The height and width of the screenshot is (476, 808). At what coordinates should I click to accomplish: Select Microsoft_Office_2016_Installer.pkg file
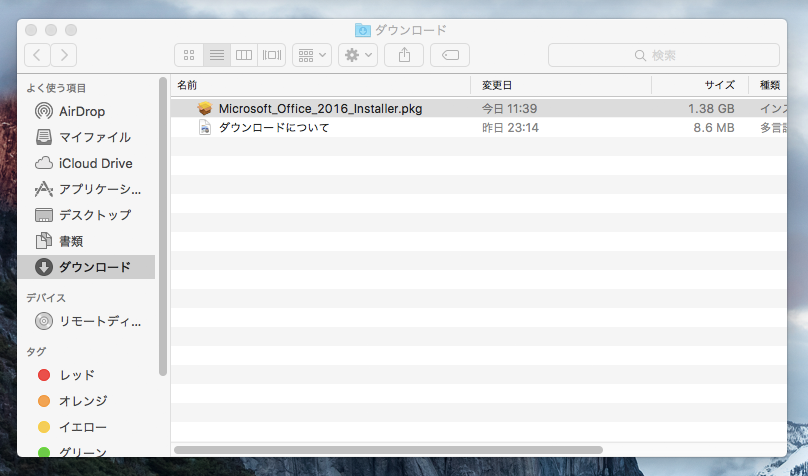(320, 109)
